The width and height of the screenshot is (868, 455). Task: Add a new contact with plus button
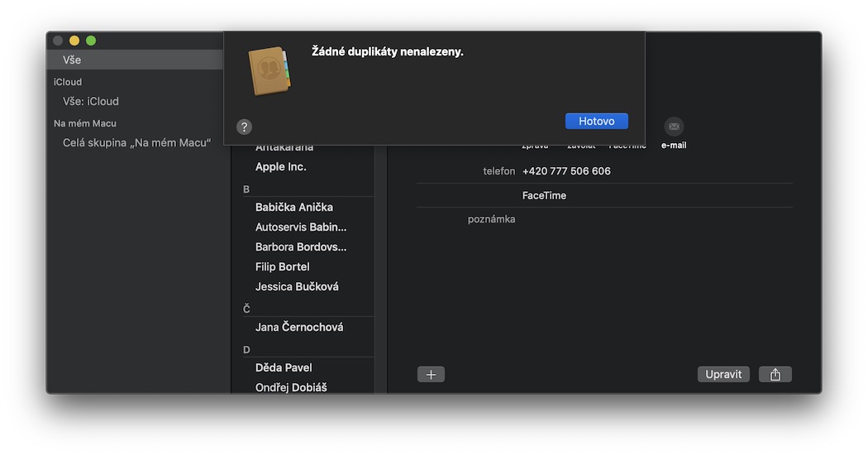[x=431, y=375]
